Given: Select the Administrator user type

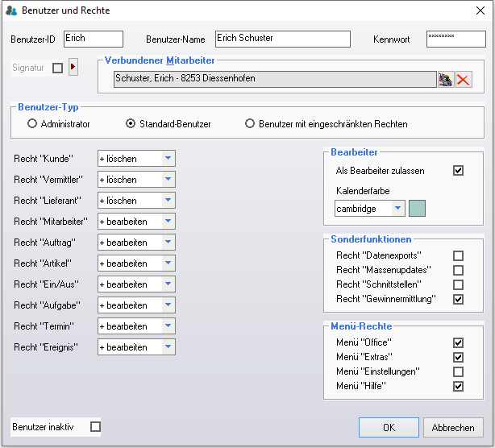Looking at the screenshot, I should (32, 124).
